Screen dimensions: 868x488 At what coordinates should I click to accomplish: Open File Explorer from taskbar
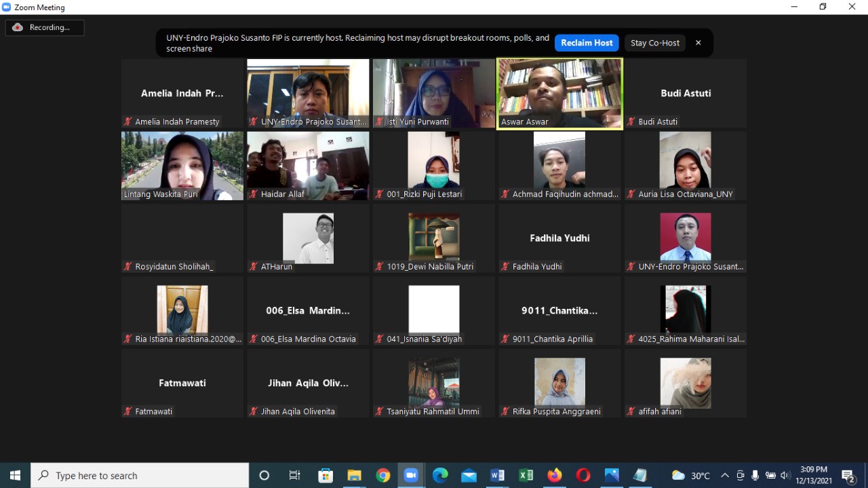354,475
